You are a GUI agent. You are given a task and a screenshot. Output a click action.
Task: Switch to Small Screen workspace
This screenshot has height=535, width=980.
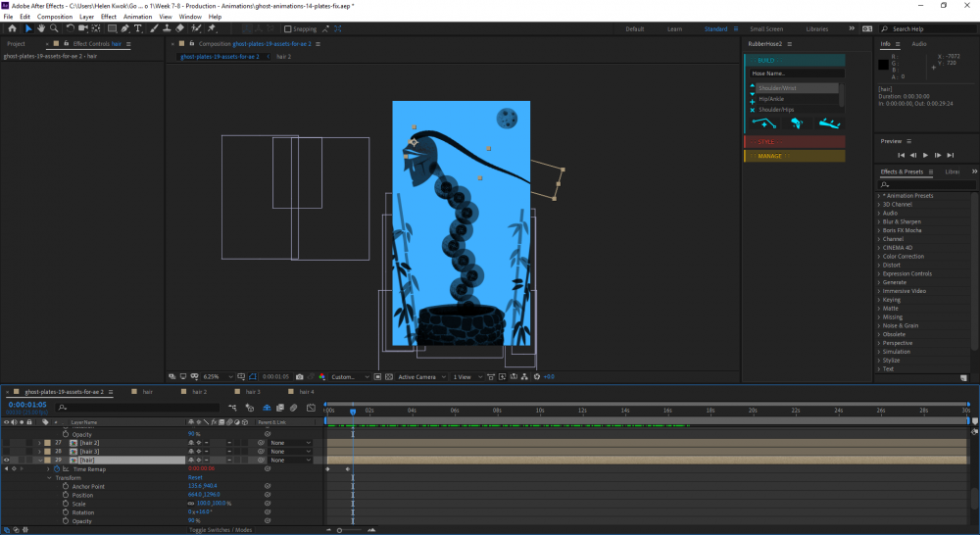coord(766,28)
